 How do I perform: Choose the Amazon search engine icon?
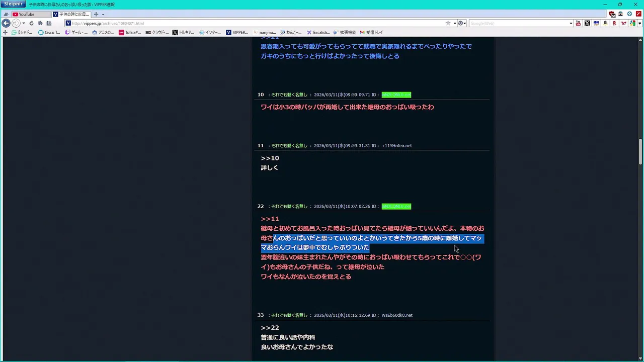coord(605,23)
